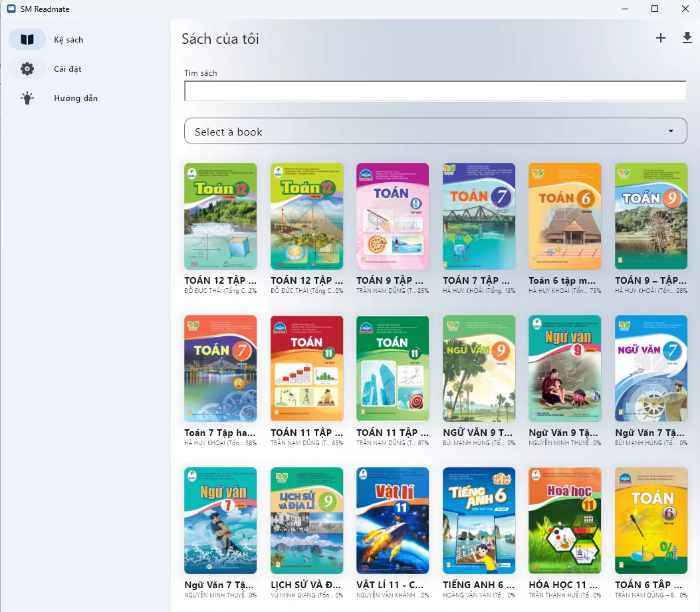
Task: Open the pink Toán 9 book cover at 25%
Action: pos(392,216)
